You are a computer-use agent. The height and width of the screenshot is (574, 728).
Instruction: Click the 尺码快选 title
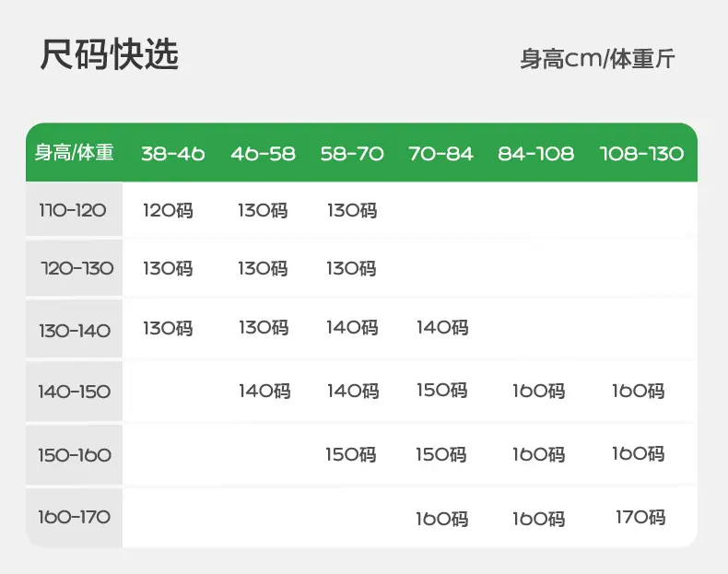110,54
